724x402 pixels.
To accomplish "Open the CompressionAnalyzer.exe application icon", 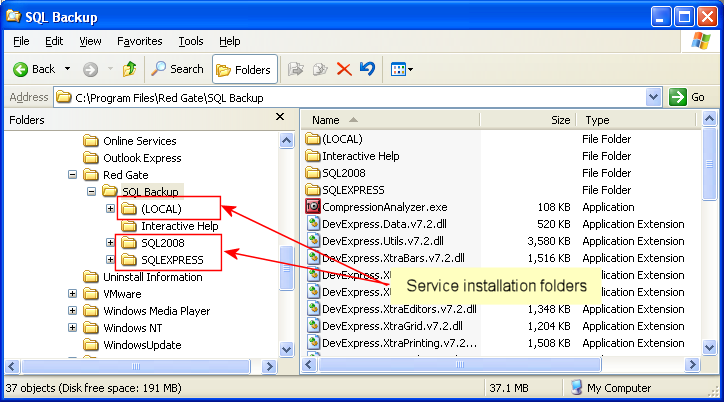I will (x=313, y=207).
